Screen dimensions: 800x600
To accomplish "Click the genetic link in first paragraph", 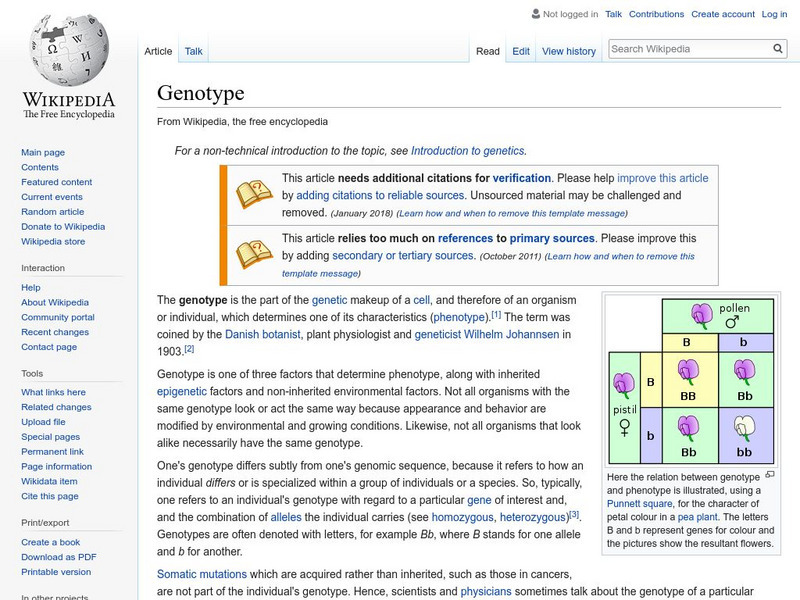I will [329, 300].
